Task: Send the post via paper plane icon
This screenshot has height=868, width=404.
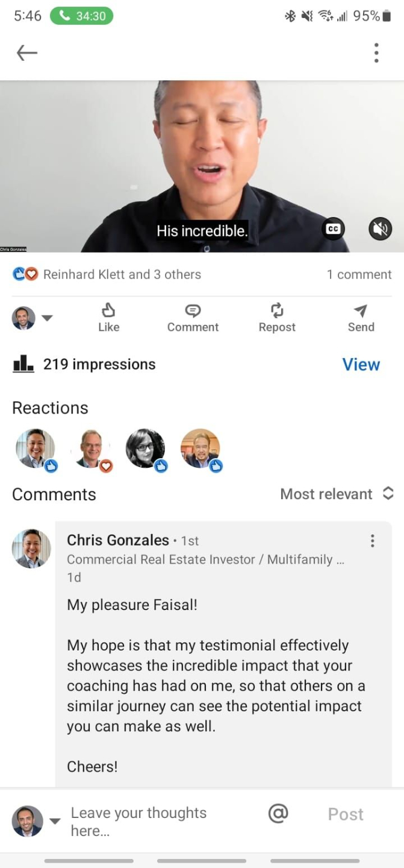Action: [361, 310]
